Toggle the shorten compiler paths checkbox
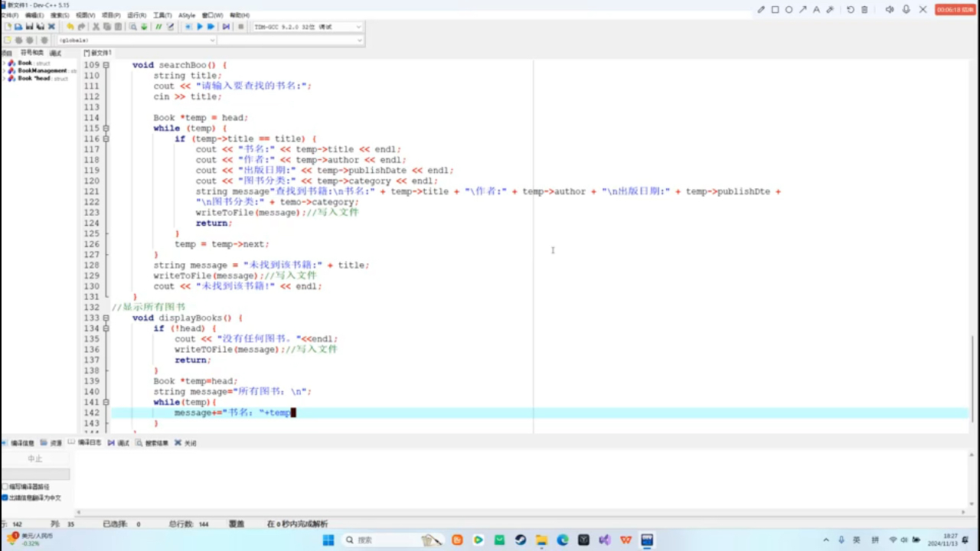The image size is (980, 551). (x=5, y=487)
